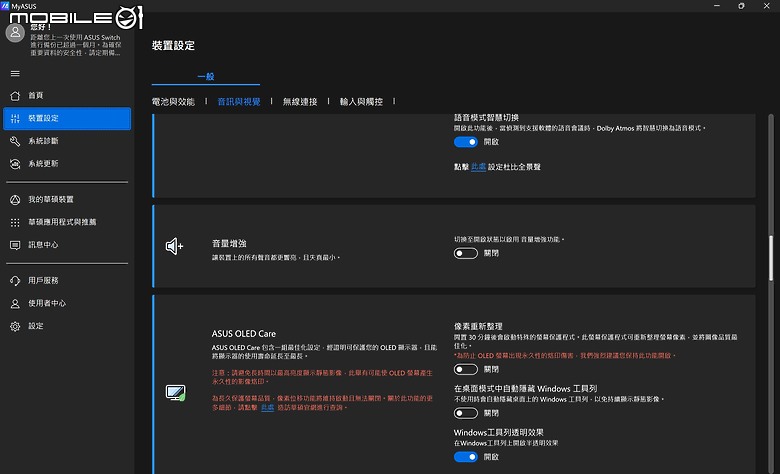Viewport: 780px width, 474px height.
Task: Enable the 音量增強 toggle
Action: click(466, 254)
